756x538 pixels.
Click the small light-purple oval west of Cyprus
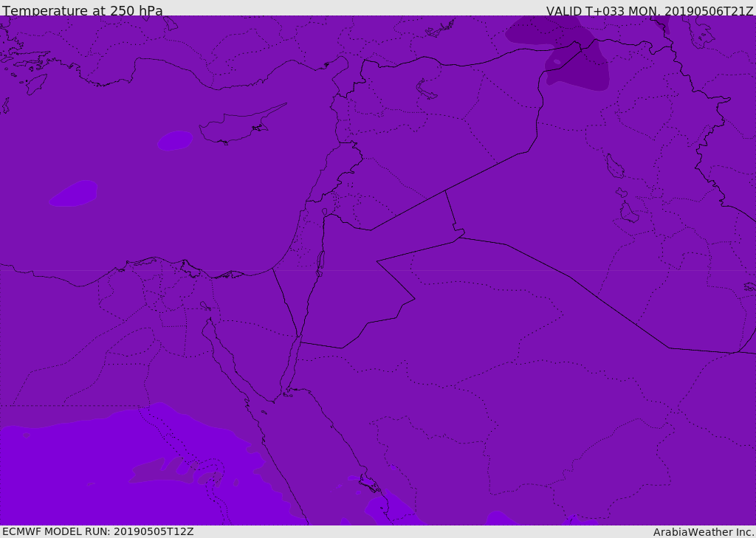coord(175,140)
